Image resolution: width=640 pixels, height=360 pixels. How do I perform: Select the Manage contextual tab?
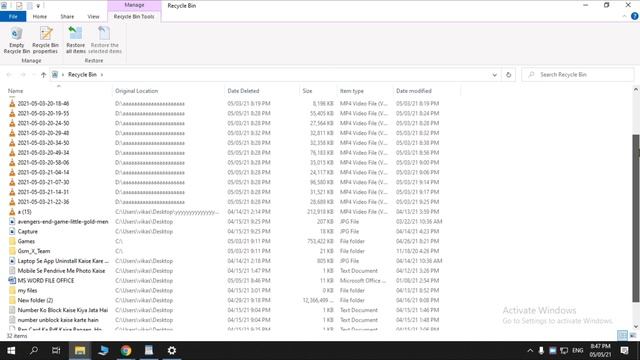click(134, 5)
